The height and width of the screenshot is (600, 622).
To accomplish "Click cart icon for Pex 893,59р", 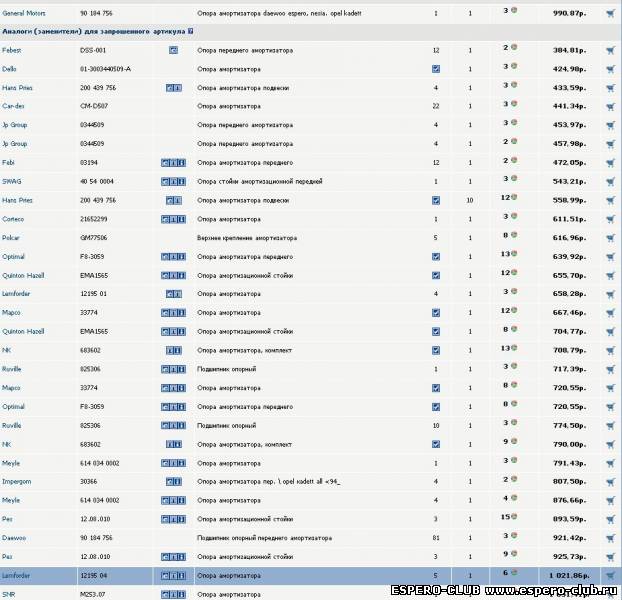I will [610, 519].
